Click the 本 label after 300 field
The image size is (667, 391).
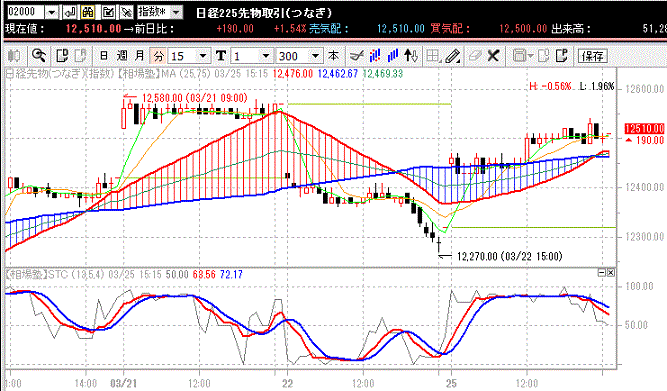point(334,56)
